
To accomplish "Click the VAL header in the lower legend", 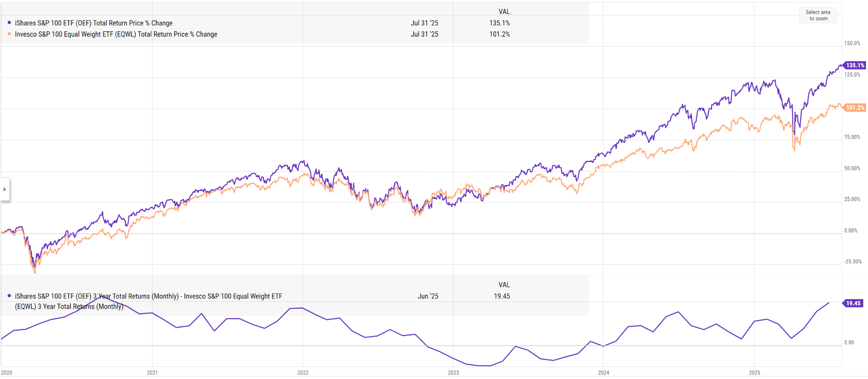I will pos(504,285).
